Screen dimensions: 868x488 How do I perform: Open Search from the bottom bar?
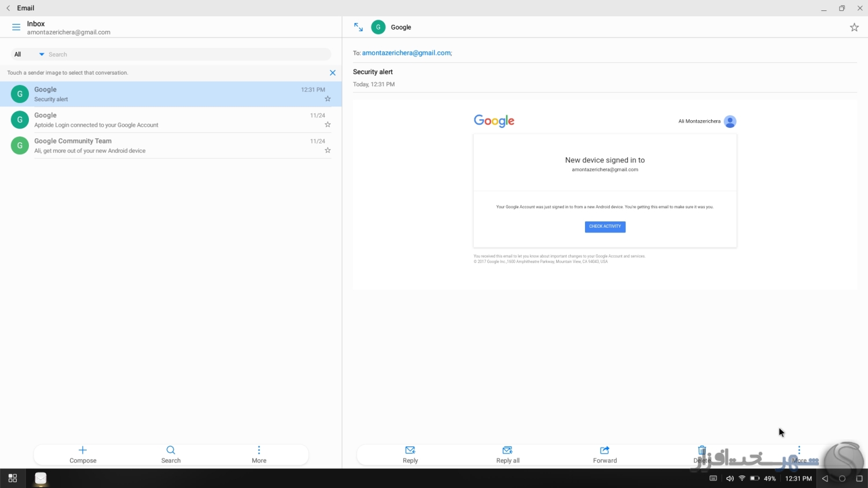[x=171, y=454]
